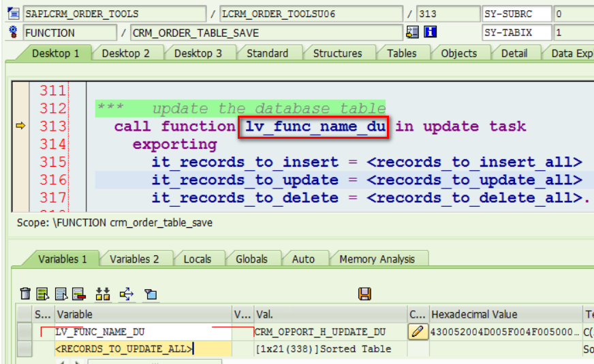Viewport: 594px width, 364px height.
Task: Click the hexadecimal value 430052004D005F...
Action: click(x=505, y=332)
